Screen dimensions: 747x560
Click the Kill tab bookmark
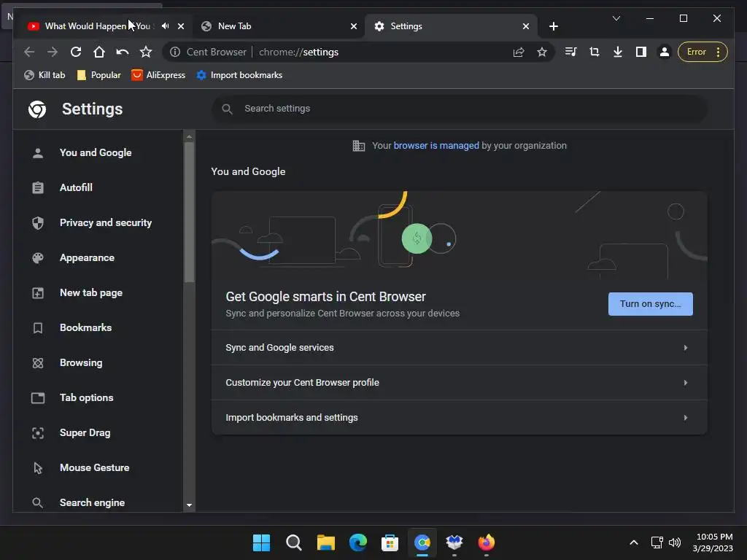tap(44, 75)
